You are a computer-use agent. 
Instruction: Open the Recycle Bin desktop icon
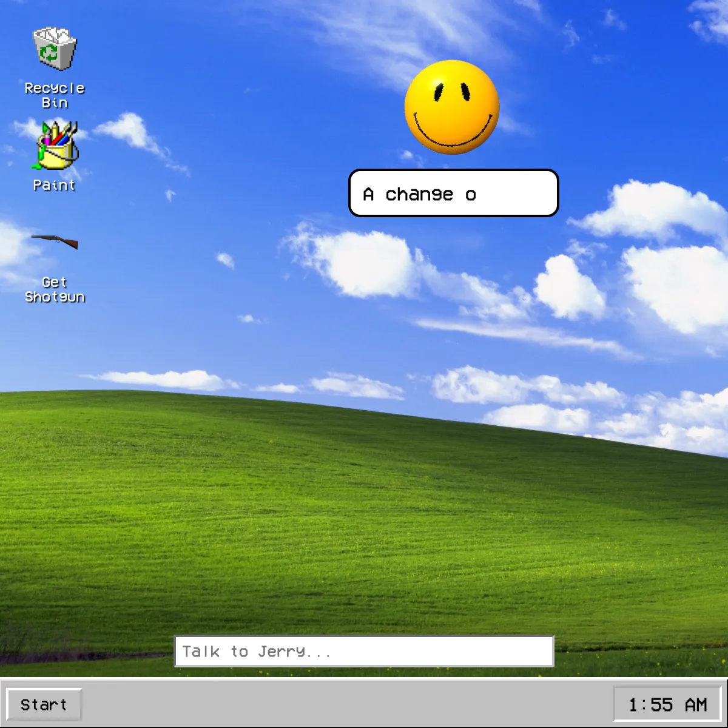tap(55, 50)
